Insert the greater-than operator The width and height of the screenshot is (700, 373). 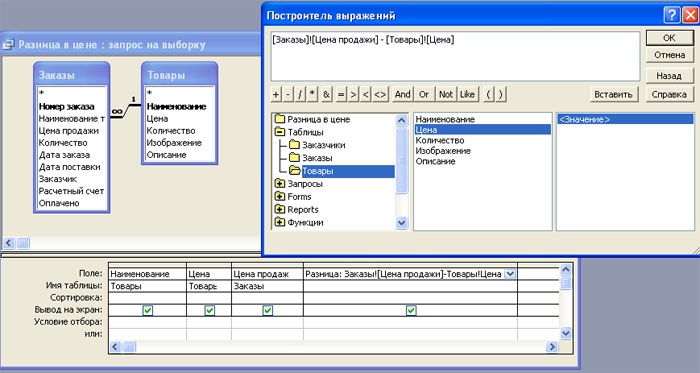[354, 94]
